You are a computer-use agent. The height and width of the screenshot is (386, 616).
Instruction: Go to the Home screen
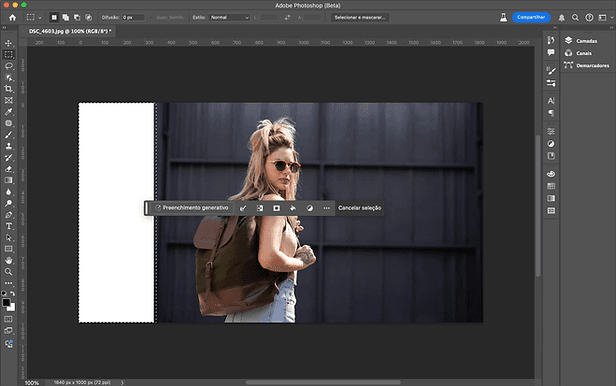13,17
